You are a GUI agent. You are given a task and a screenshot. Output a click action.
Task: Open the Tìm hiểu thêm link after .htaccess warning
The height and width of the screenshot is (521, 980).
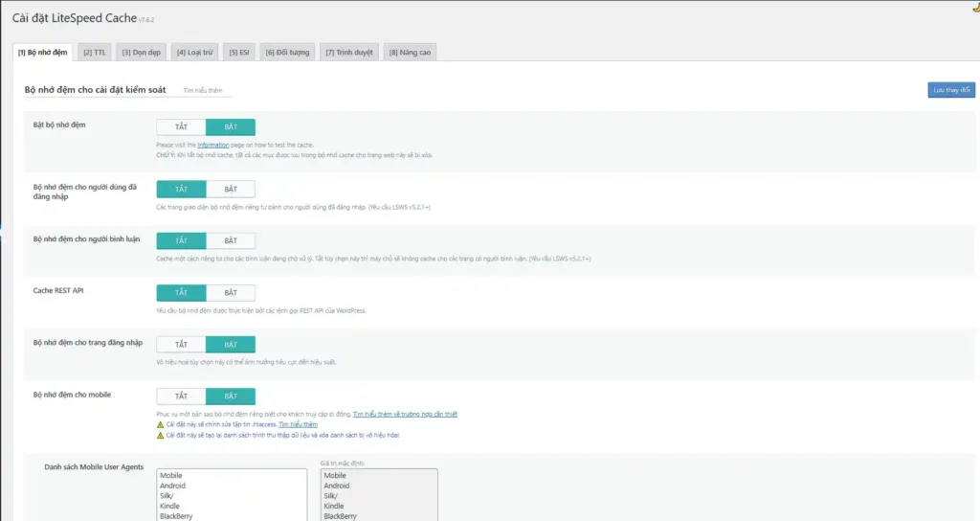pos(299,424)
